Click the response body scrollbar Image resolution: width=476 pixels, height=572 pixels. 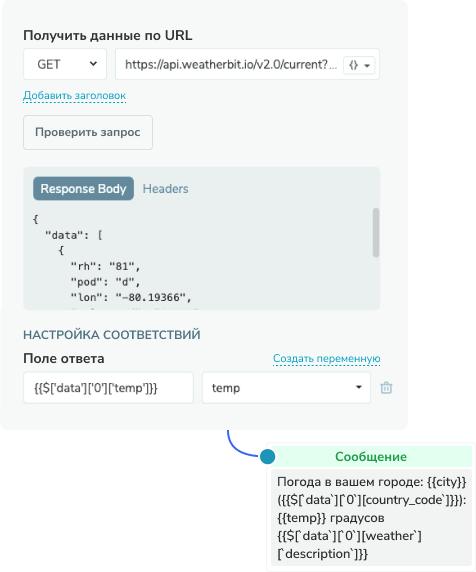tap(376, 232)
